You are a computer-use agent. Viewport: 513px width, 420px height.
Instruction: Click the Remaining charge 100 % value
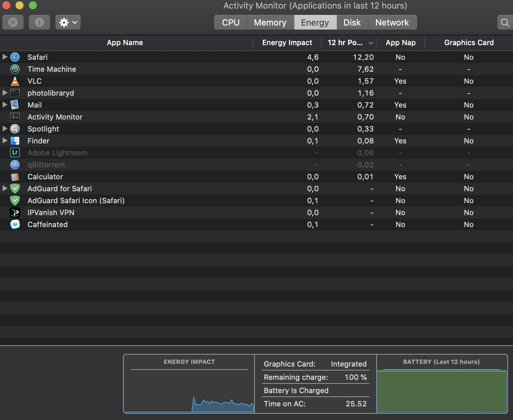coord(356,377)
